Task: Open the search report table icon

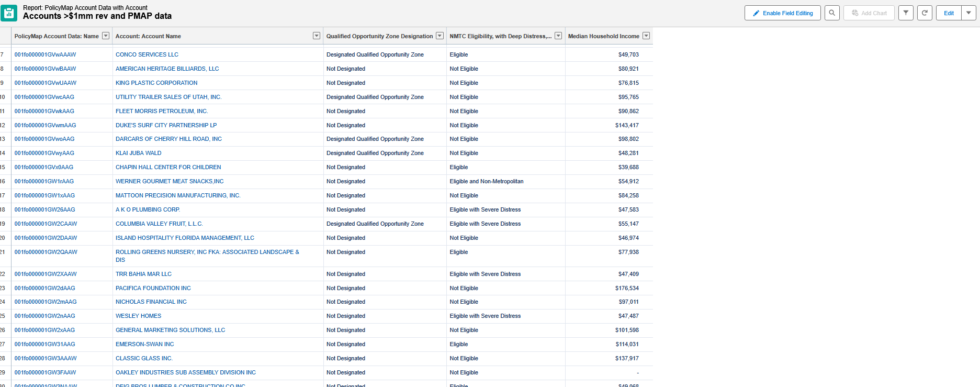Action: [832, 13]
